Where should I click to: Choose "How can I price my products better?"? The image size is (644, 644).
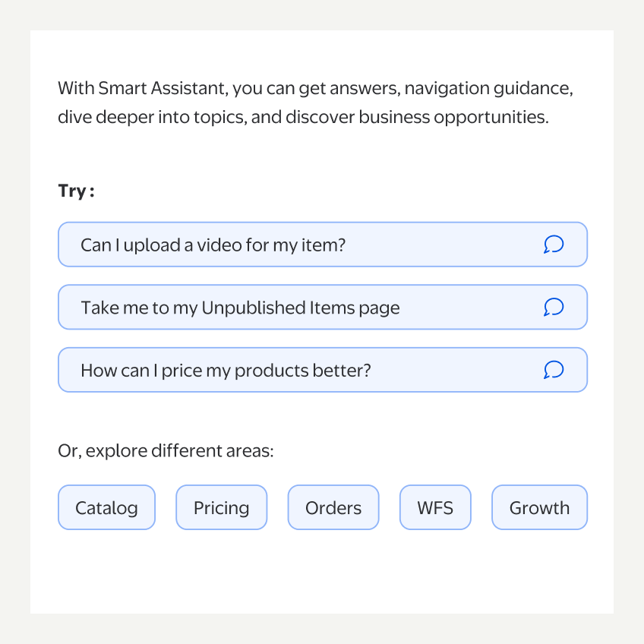tap(226, 371)
